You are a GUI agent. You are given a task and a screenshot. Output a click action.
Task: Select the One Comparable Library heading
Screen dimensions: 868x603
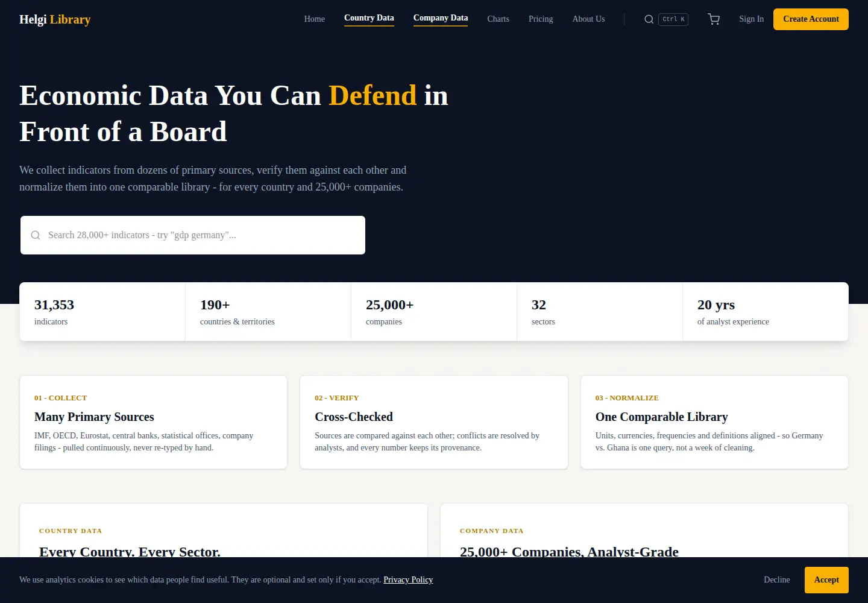click(x=662, y=417)
